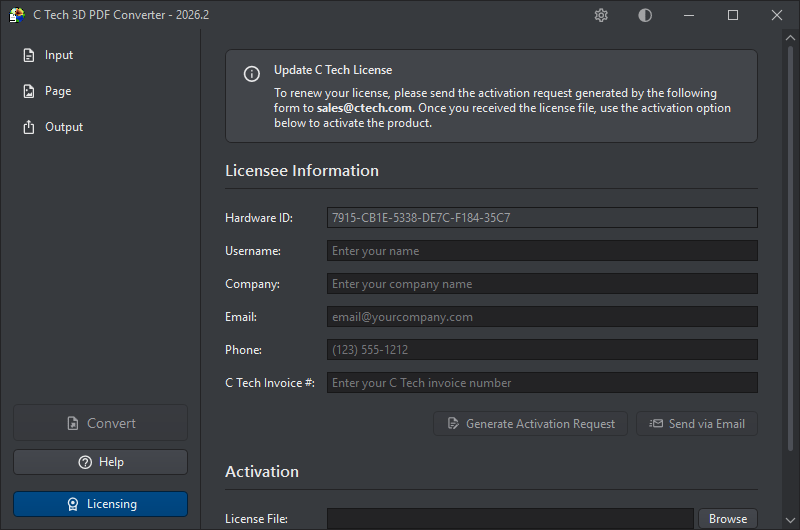Viewport: 800px width, 530px height.
Task: Toggle dark/light theme icon
Action: click(x=645, y=15)
